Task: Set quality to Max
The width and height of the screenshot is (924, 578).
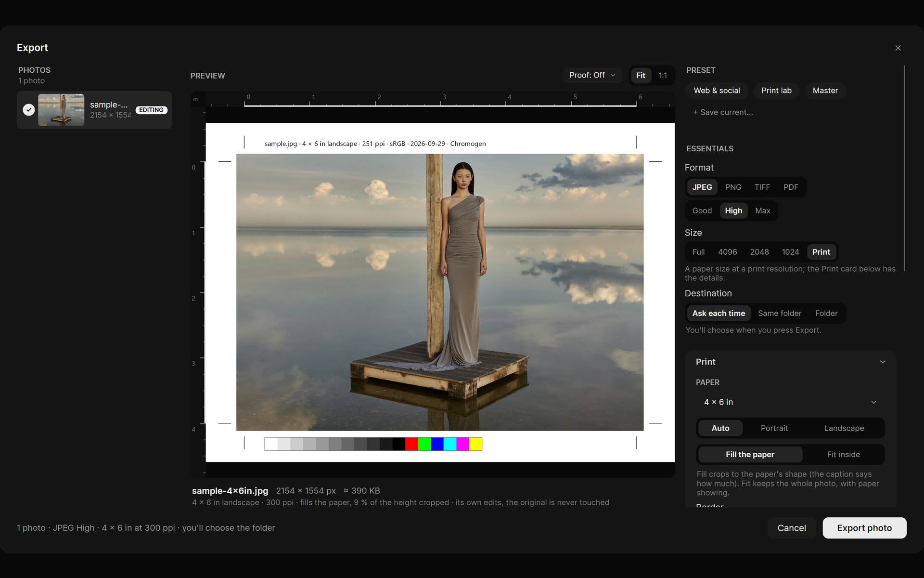Action: 762,210
